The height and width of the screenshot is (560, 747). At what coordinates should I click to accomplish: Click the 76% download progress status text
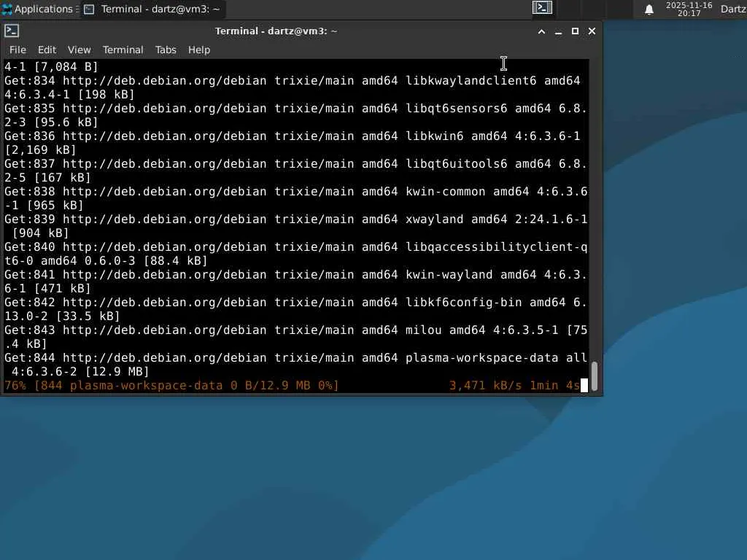(171, 385)
